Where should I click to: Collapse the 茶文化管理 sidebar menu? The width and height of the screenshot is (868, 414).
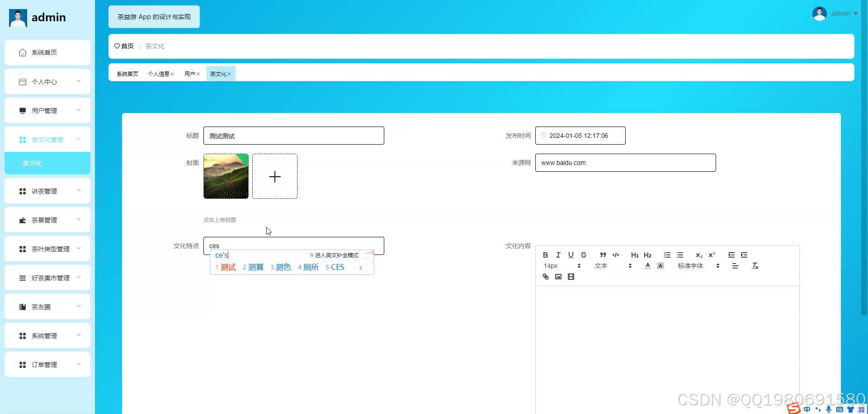47,139
